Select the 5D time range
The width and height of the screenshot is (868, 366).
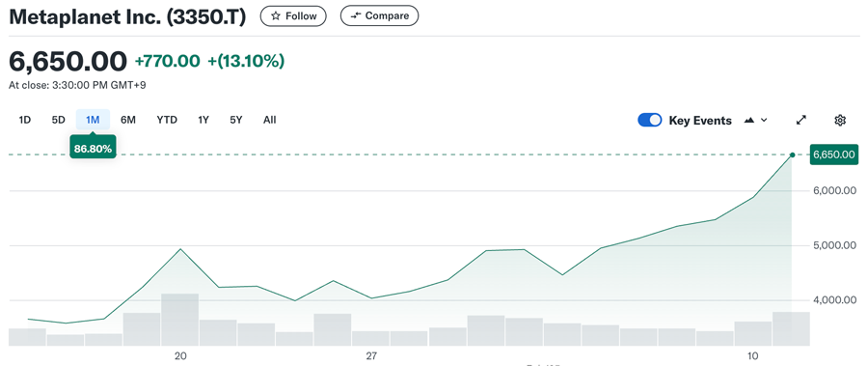click(58, 120)
